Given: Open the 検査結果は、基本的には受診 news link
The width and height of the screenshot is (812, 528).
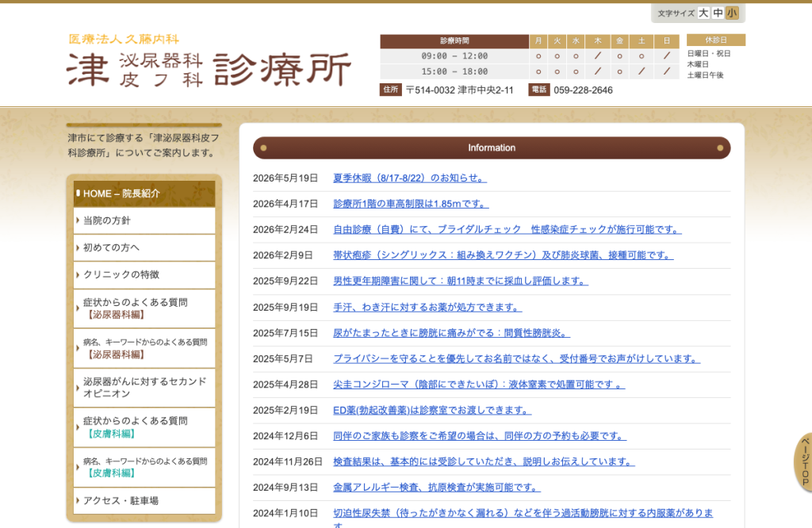Looking at the screenshot, I should pyautogui.click(x=484, y=461).
